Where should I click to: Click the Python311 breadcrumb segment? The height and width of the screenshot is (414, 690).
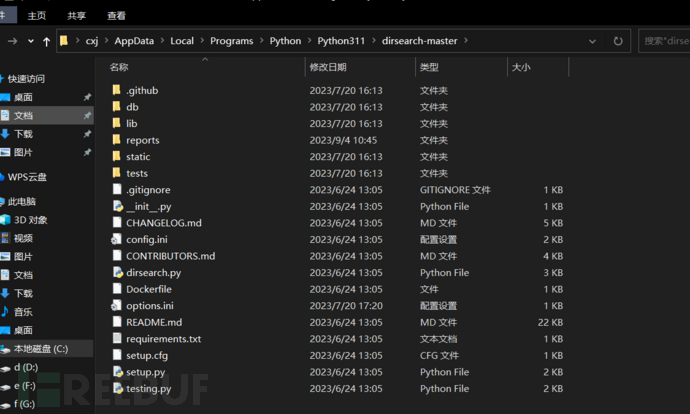[x=341, y=41]
